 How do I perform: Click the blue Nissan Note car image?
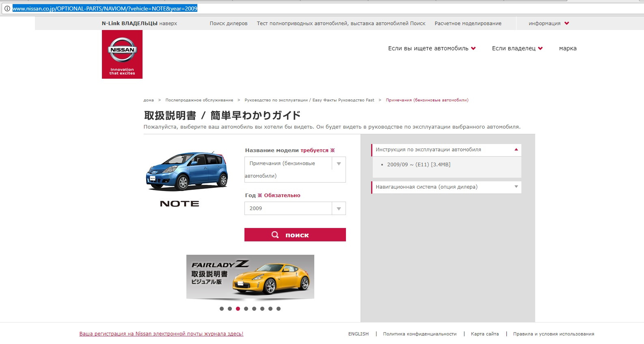(187, 171)
